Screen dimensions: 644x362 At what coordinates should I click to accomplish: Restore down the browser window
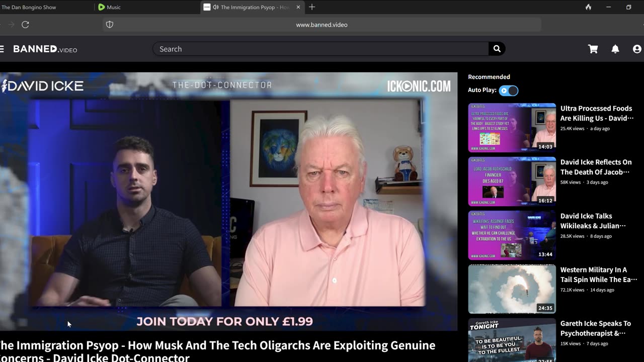629,7
